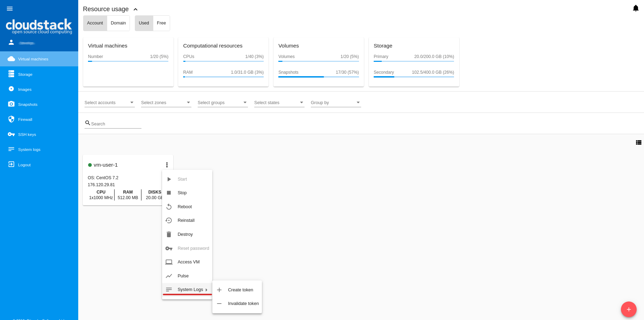Open the Select groups dropdown

tap(222, 103)
